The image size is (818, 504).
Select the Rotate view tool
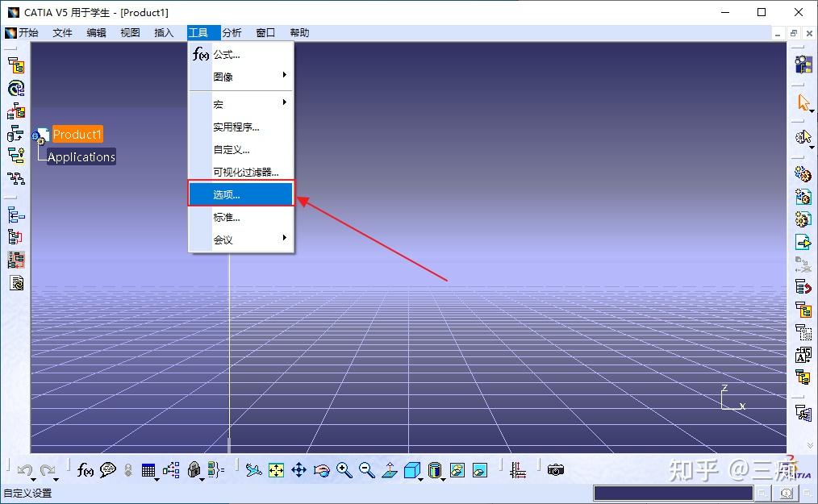pos(321,469)
